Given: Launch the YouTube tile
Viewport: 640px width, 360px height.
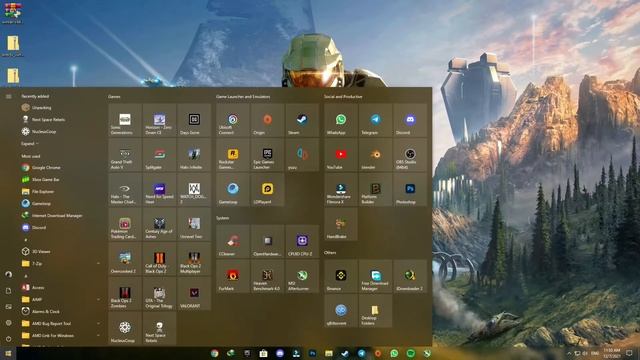Looking at the screenshot, I should pyautogui.click(x=341, y=155).
